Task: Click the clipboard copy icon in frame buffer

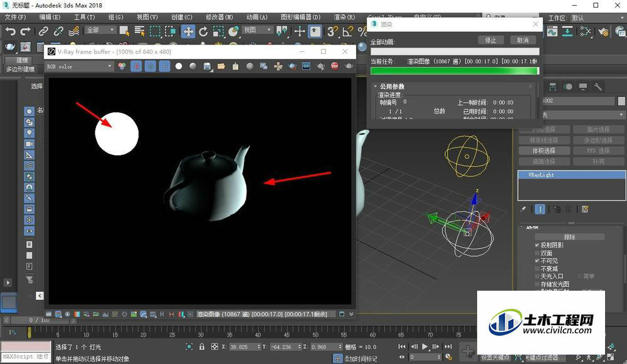Action: [235, 66]
